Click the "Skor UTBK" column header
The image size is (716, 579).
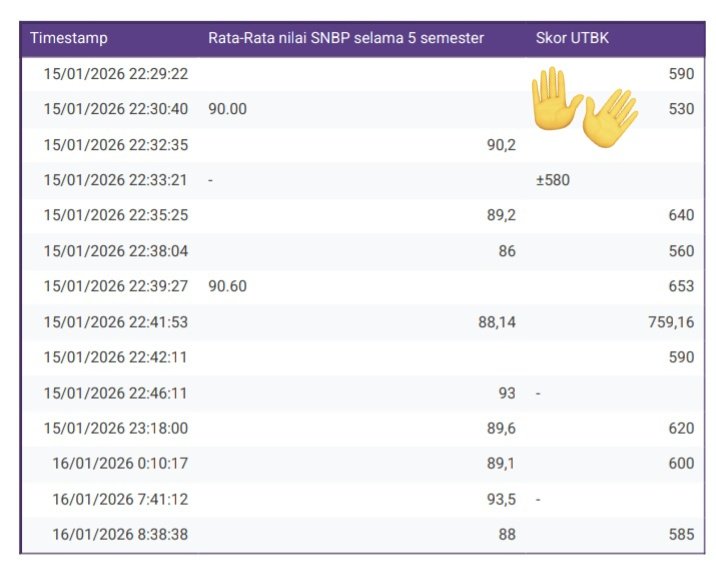pyautogui.click(x=572, y=38)
